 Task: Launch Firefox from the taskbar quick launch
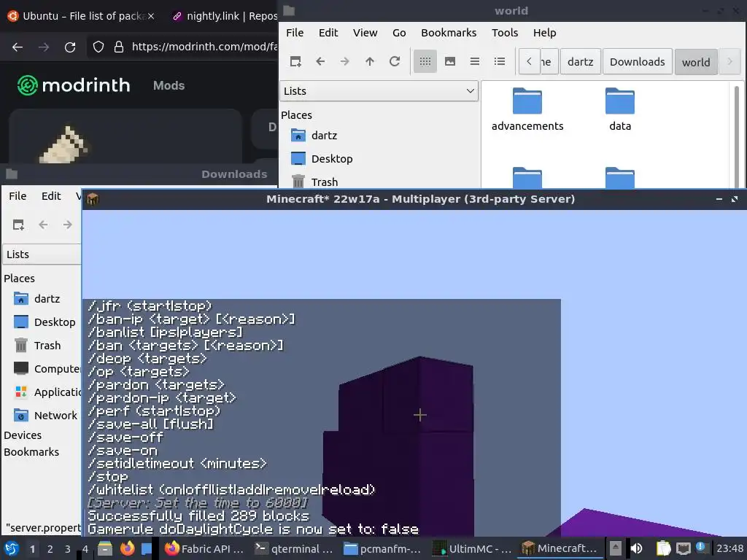pos(127,548)
